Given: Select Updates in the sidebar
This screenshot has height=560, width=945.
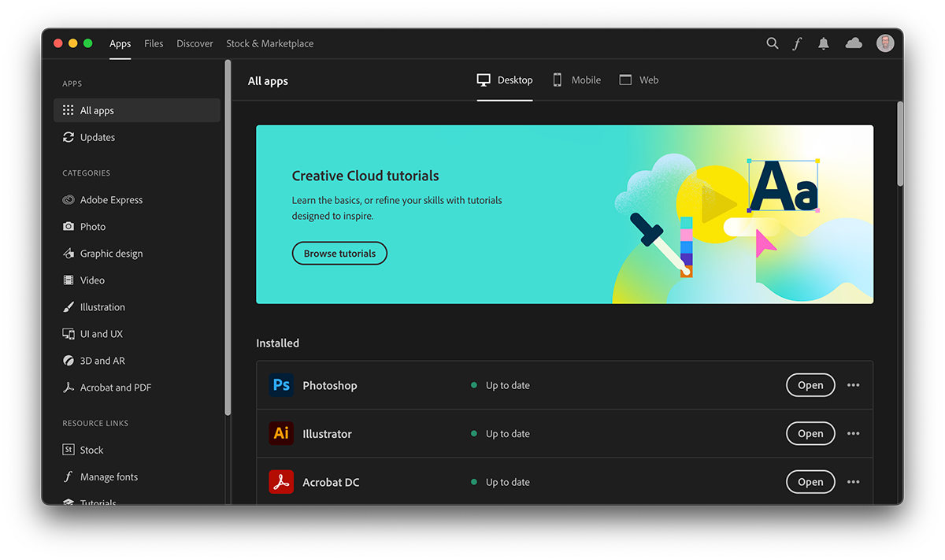Looking at the screenshot, I should (97, 137).
